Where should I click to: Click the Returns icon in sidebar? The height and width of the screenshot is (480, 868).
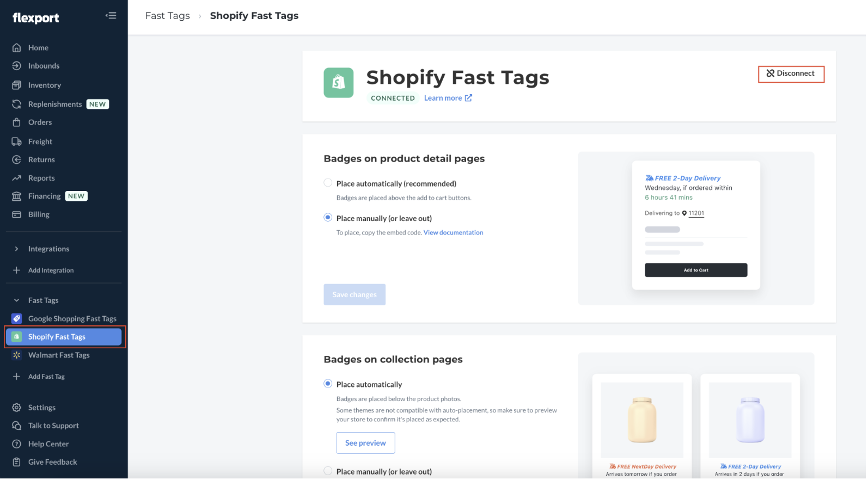(17, 160)
